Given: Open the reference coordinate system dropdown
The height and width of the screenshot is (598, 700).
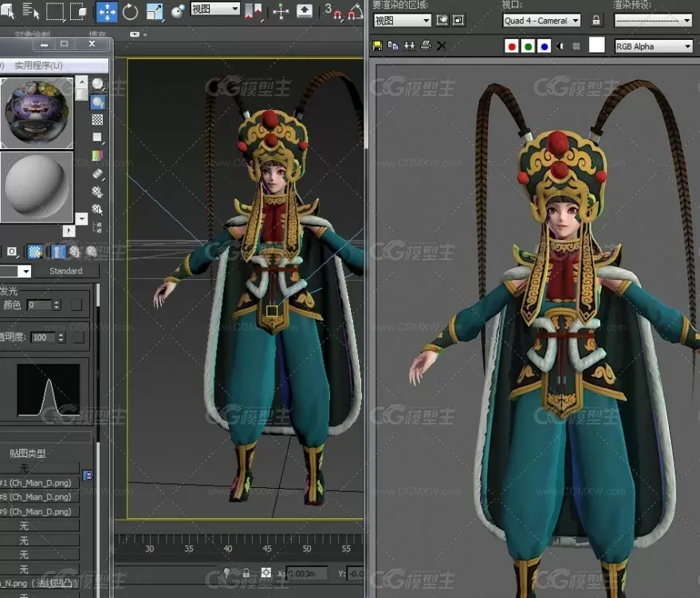Looking at the screenshot, I should click(x=215, y=9).
